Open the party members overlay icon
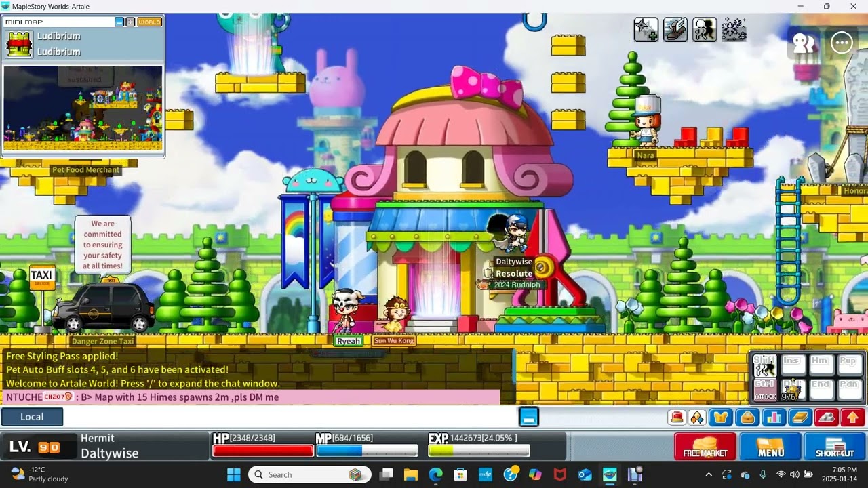 [x=804, y=43]
